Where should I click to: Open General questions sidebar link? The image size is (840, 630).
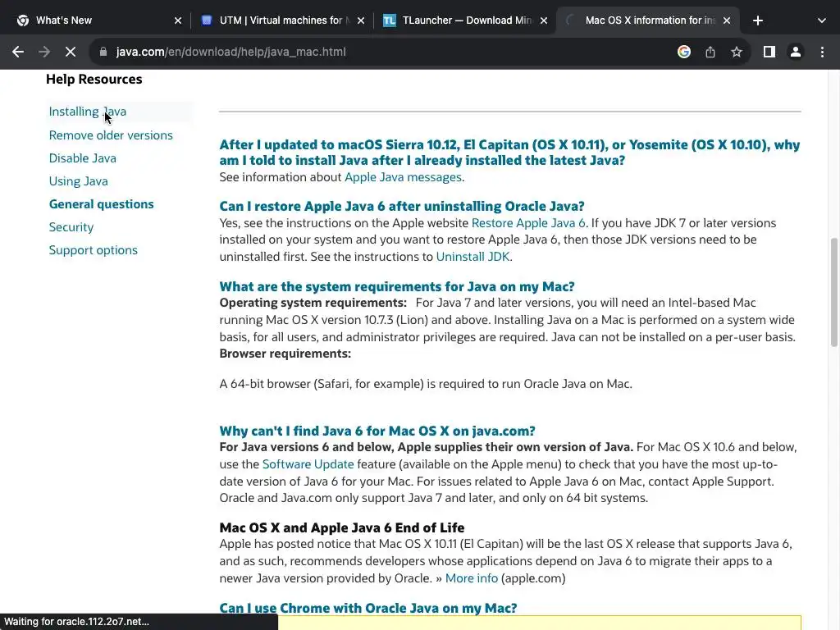tap(101, 204)
